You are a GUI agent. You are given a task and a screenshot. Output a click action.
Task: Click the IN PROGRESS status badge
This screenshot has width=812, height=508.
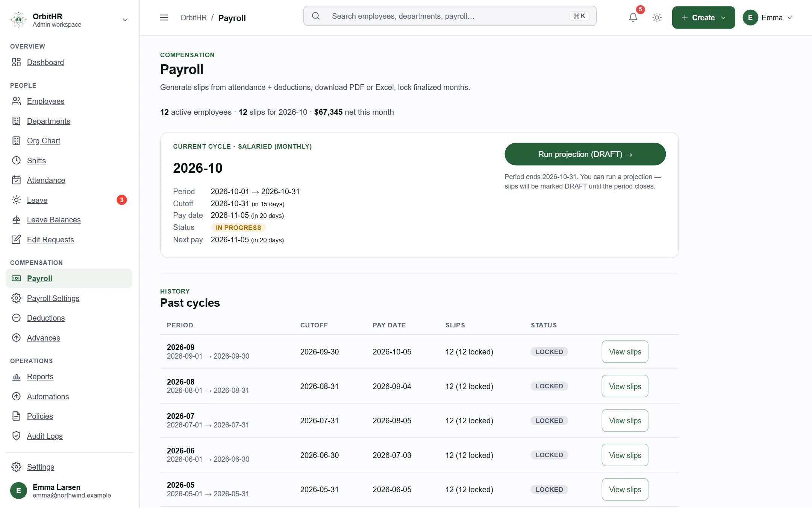(x=238, y=228)
